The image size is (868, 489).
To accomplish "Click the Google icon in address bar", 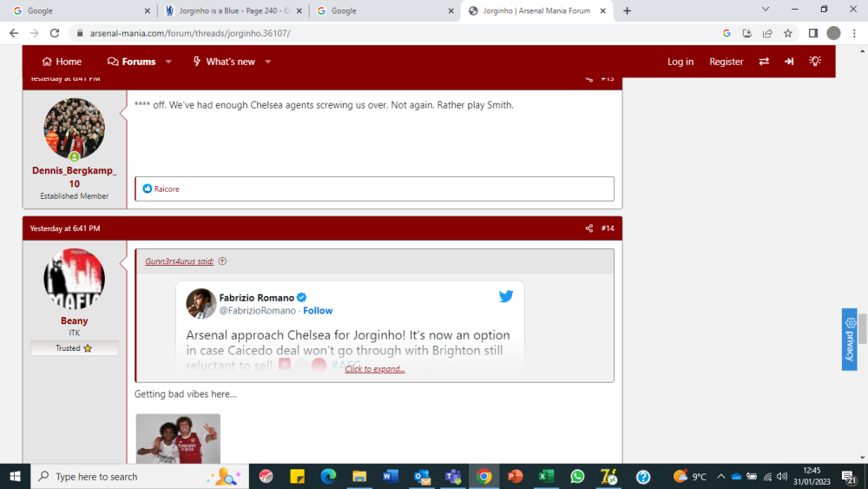I will coord(727,33).
